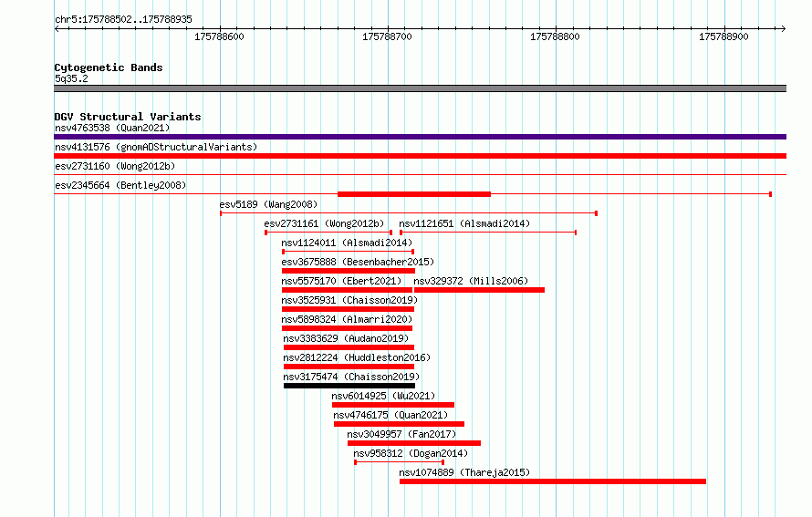
Task: Click ruler position 175788700
Action: pyautogui.click(x=388, y=36)
